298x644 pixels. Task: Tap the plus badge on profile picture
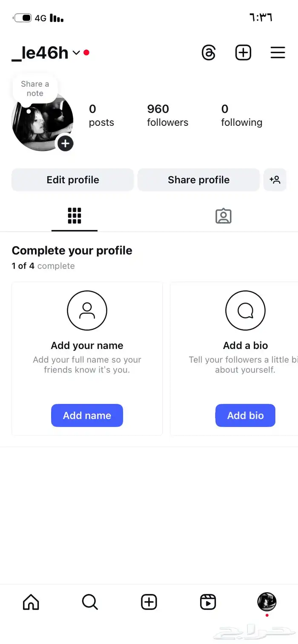(x=65, y=144)
